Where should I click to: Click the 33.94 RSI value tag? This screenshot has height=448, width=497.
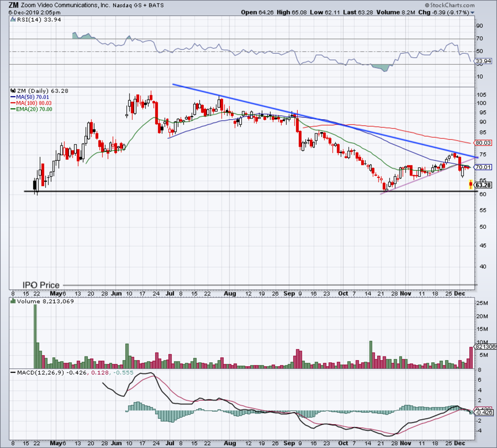point(483,61)
